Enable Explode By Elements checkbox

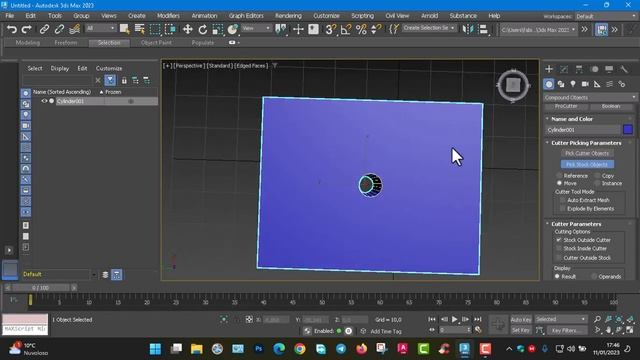pos(563,209)
